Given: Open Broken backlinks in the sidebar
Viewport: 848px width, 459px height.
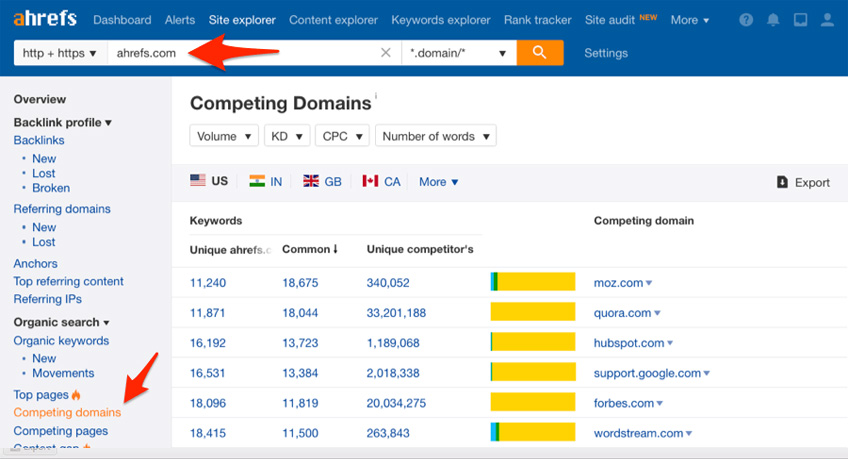Looking at the screenshot, I should click(51, 188).
